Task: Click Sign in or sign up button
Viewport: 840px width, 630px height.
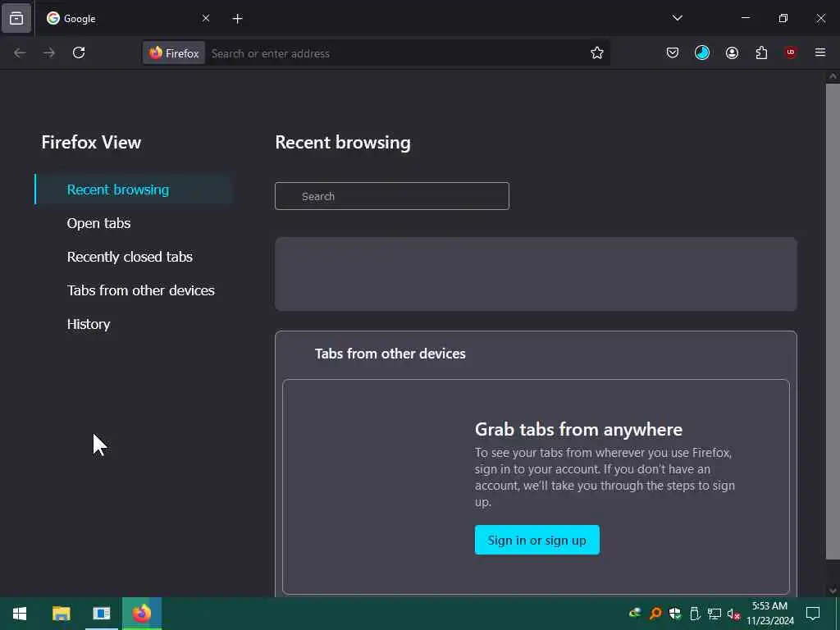Action: [x=536, y=540]
